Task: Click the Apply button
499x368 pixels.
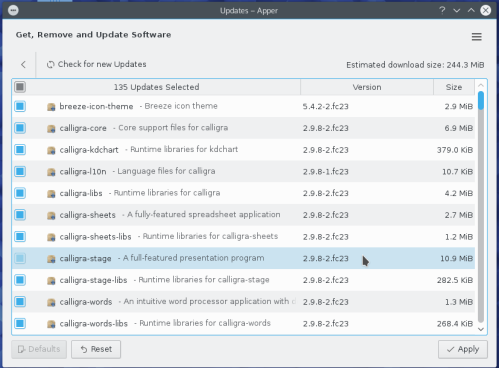Action: (463, 349)
